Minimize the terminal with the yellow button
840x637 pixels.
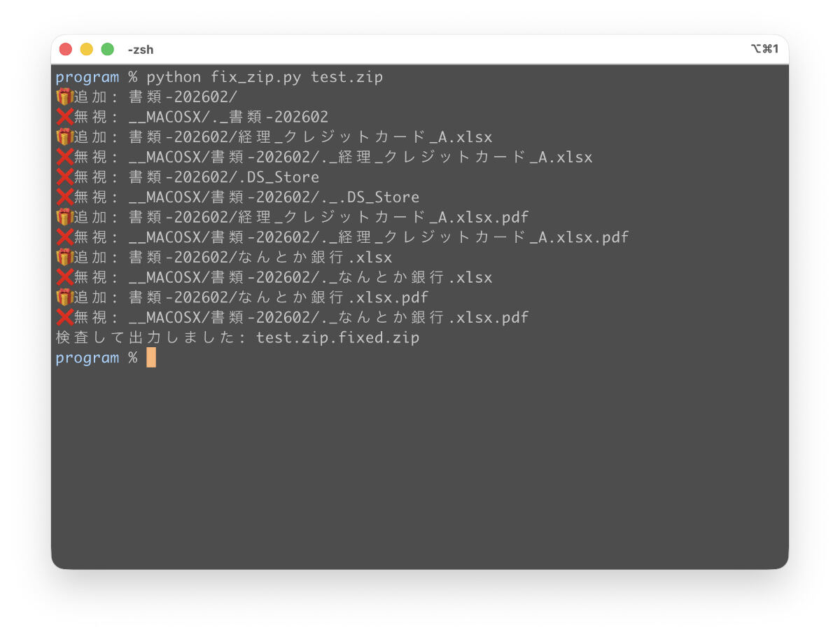[87, 49]
